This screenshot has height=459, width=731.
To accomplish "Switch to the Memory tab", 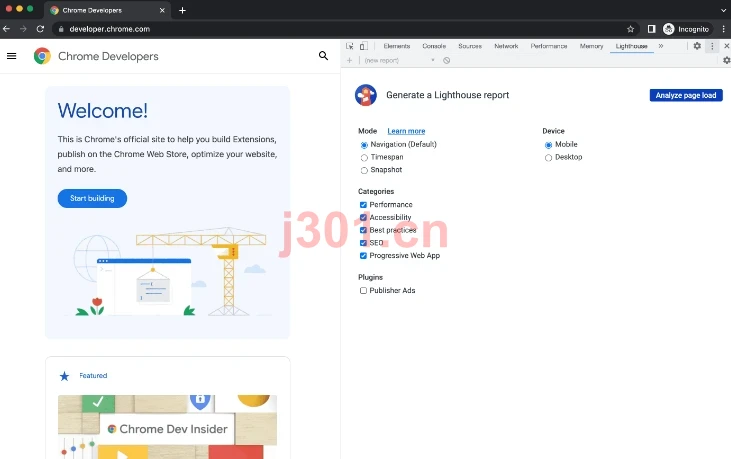I will coord(592,46).
